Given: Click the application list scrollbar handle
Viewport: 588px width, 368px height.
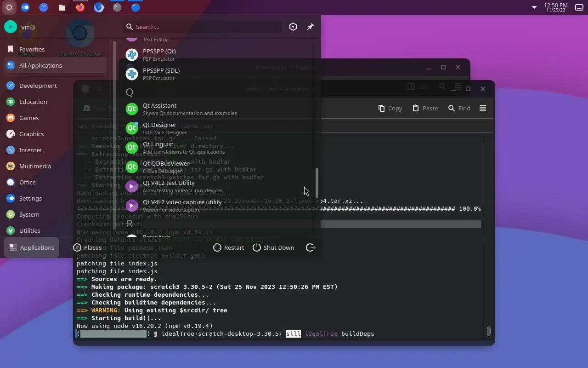Looking at the screenshot, I should pyautogui.click(x=317, y=182).
